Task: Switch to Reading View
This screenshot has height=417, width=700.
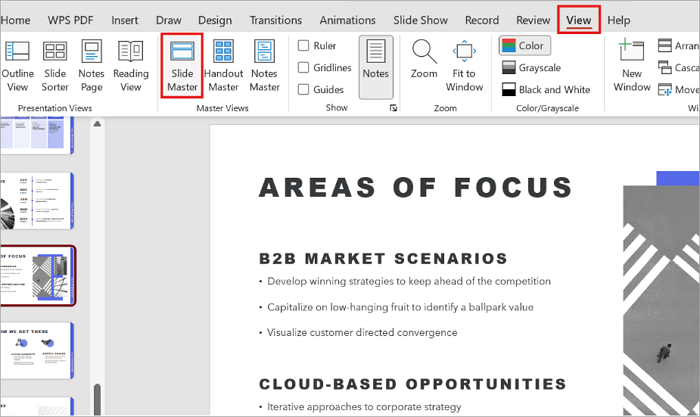Action: (x=131, y=66)
